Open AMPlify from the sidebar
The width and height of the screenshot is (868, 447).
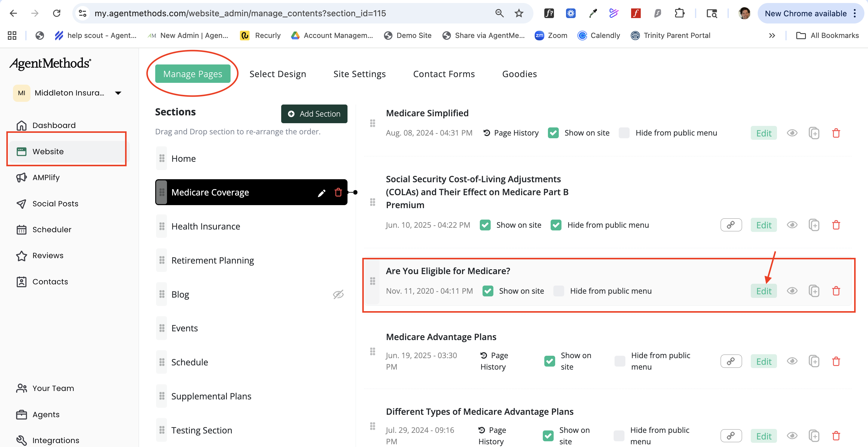click(x=46, y=177)
